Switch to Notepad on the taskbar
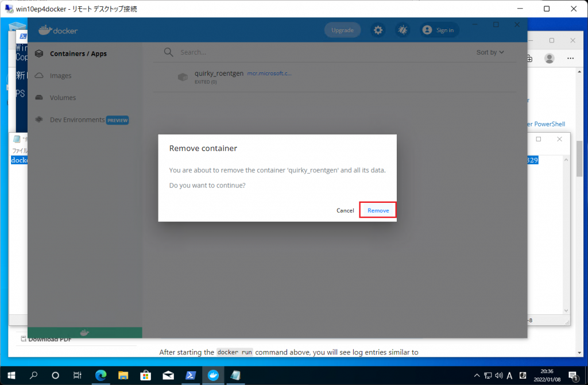 [235, 375]
